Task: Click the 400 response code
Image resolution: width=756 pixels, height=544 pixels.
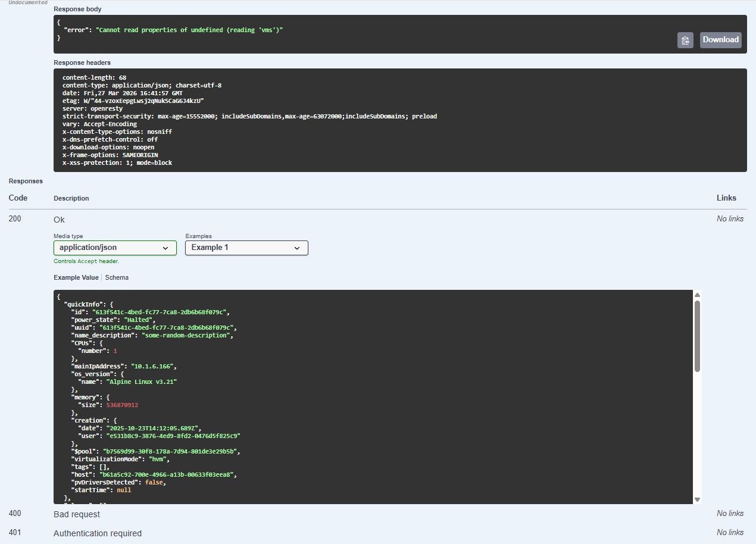Action: [x=15, y=514]
